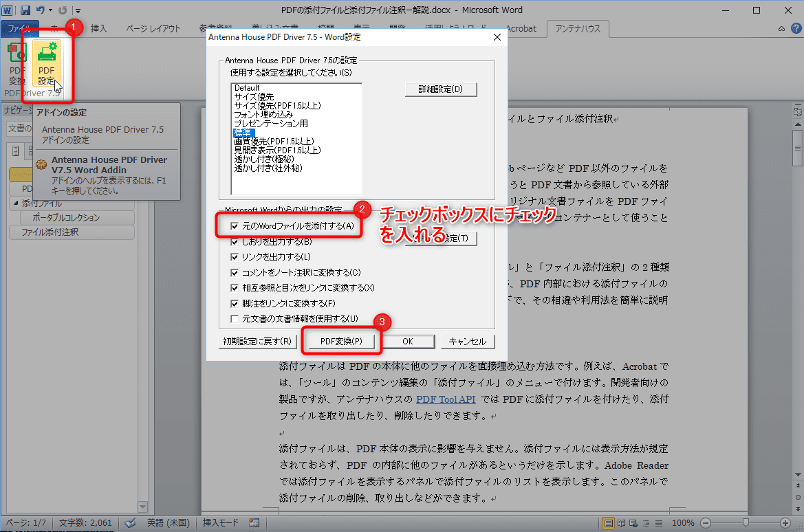Click the Undo arrow icon
Viewport: 804px width, 532px height.
(x=41, y=10)
